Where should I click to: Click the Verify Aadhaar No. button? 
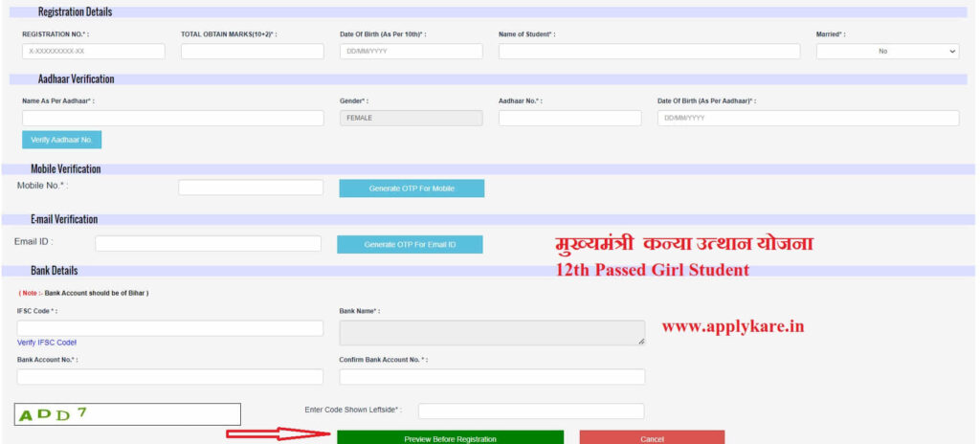(x=62, y=140)
